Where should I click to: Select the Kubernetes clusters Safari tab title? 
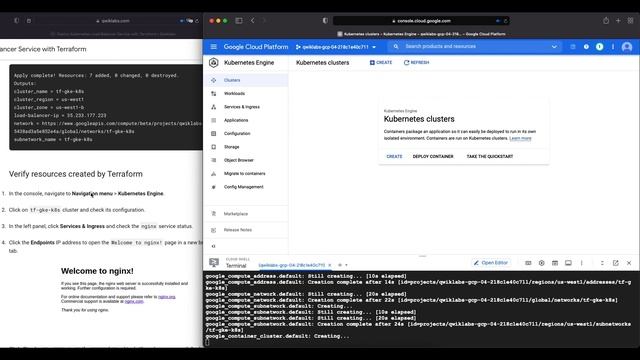coord(421,34)
